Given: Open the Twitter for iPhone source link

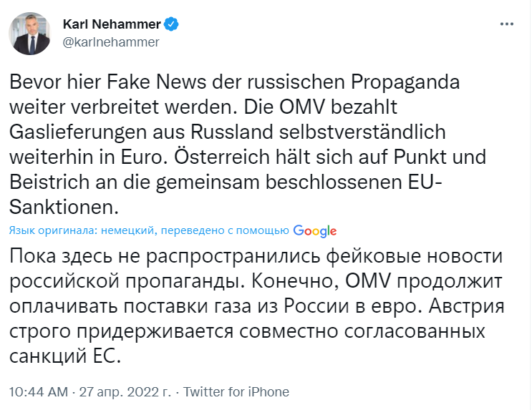Looking at the screenshot, I should pyautogui.click(x=236, y=391).
